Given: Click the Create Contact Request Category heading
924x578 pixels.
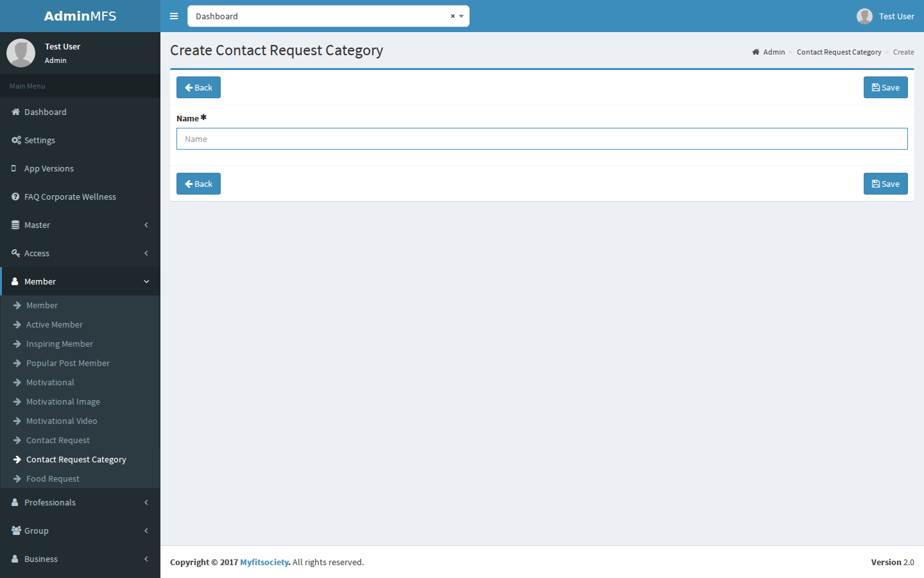Looking at the screenshot, I should [277, 50].
